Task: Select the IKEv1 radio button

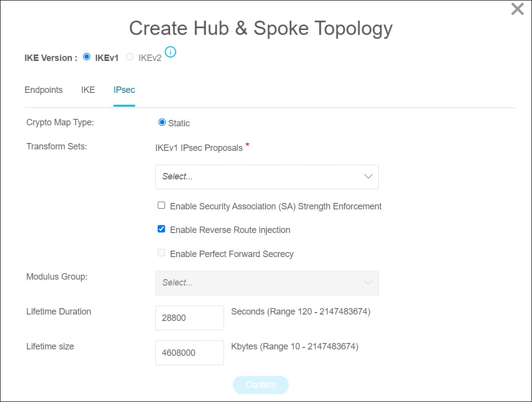Action: tap(87, 57)
